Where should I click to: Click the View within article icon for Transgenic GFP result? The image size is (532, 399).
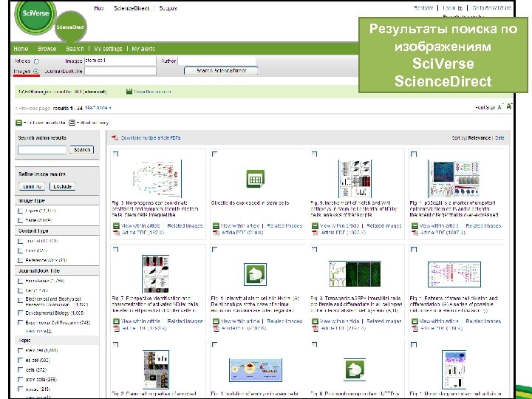click(x=315, y=321)
